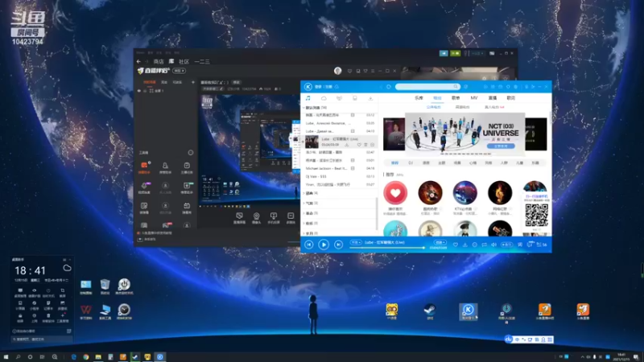Open the webcam source icon below the preview
The height and width of the screenshot is (362, 644).
(x=256, y=217)
